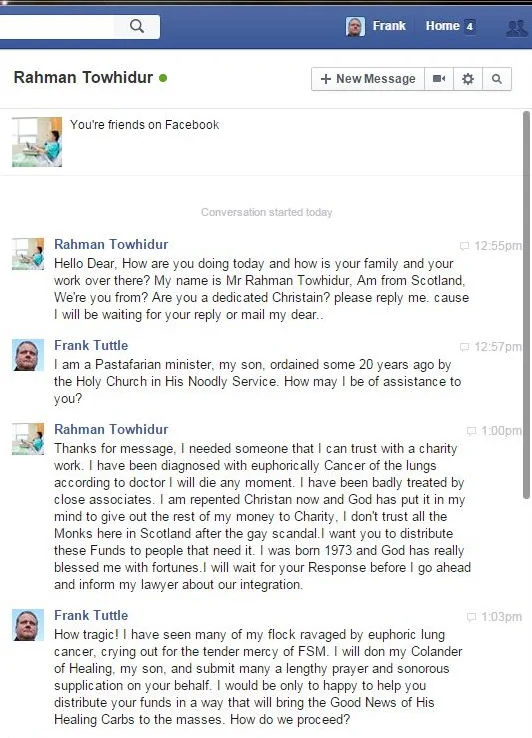Search this conversation with magnifier icon

click(497, 79)
